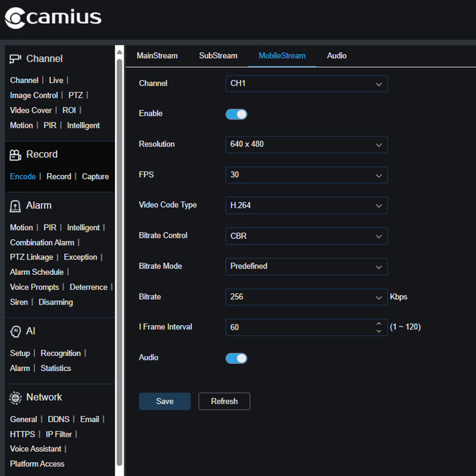Click the Alarm bell icon
This screenshot has width=476, height=476.
pyautogui.click(x=14, y=205)
